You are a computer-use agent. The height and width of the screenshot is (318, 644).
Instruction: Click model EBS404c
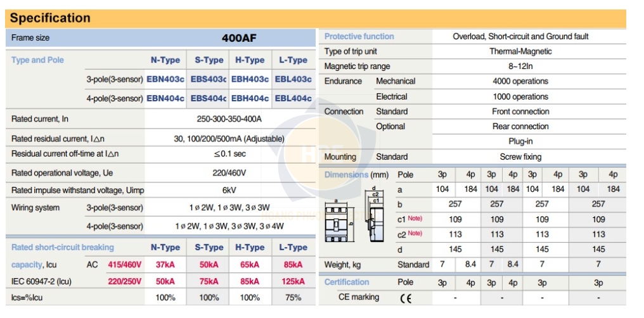209,98
